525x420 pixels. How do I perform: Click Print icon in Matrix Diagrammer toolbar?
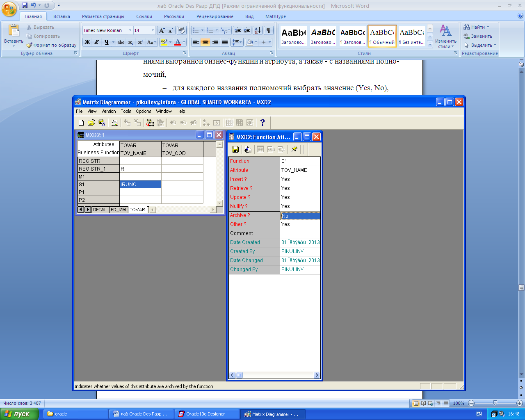coord(115,122)
